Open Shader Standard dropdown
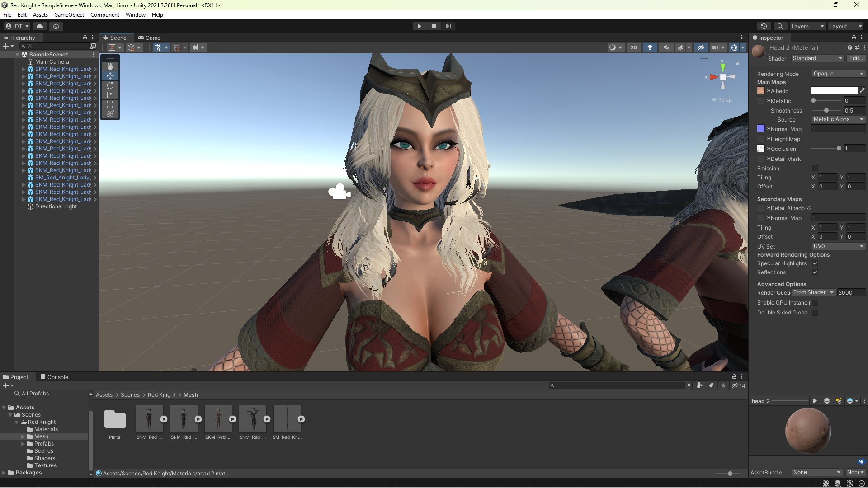Screen dimensions: 868x488 coord(817,58)
